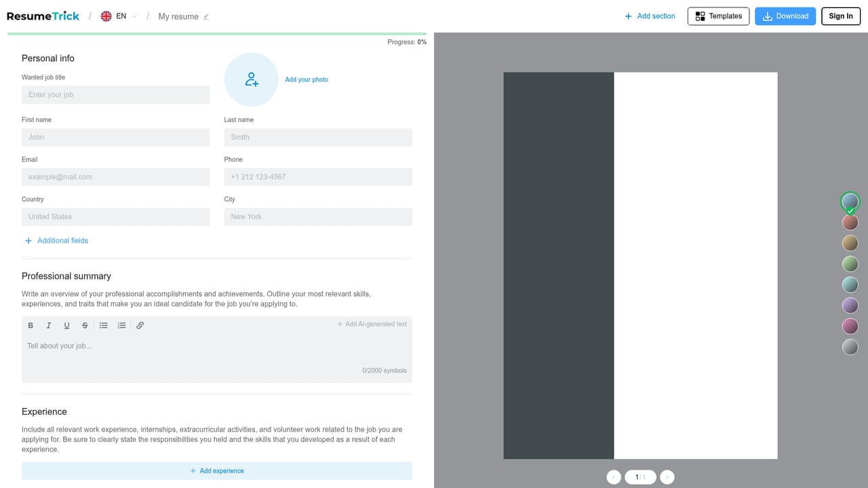Click the ResumeTrick logo
The width and height of the screenshot is (868, 488).
coord(43,16)
